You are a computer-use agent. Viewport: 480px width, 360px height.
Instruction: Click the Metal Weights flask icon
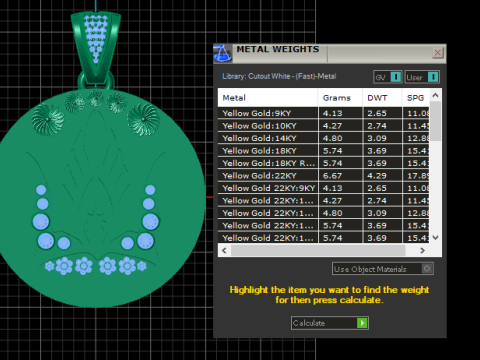(x=222, y=53)
